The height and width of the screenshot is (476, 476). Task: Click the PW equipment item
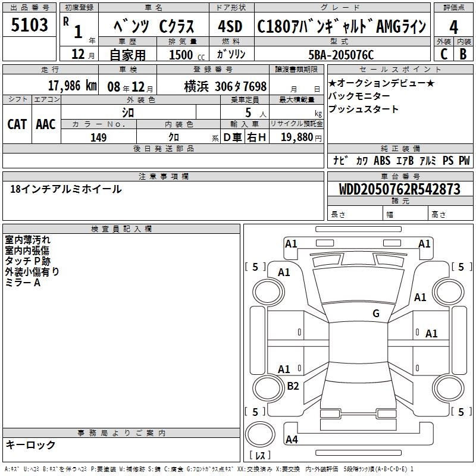[464, 160]
